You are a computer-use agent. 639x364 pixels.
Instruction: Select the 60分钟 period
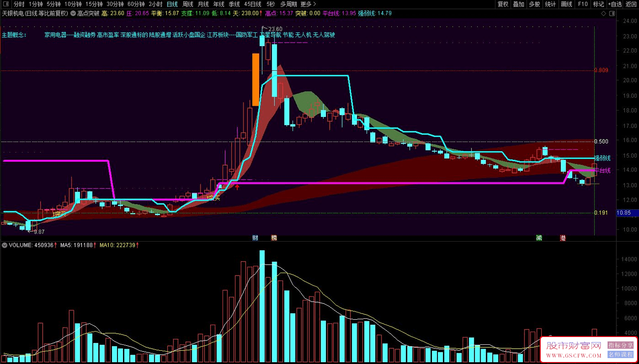(136, 4)
